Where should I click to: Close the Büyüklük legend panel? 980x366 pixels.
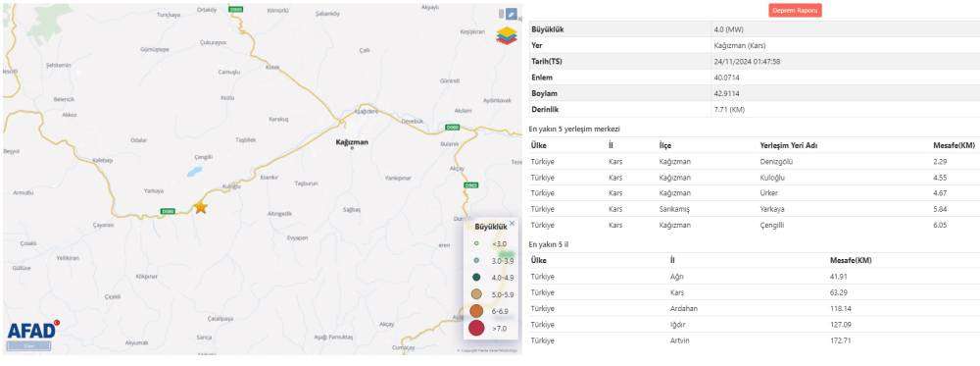click(x=513, y=223)
